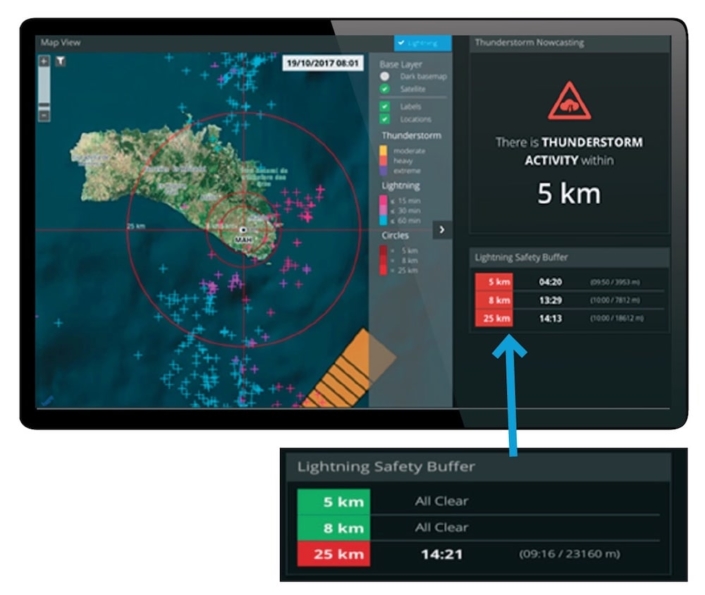The width and height of the screenshot is (705, 595).
Task: Click the orange striped runway approach overlay
Action: coord(350,369)
